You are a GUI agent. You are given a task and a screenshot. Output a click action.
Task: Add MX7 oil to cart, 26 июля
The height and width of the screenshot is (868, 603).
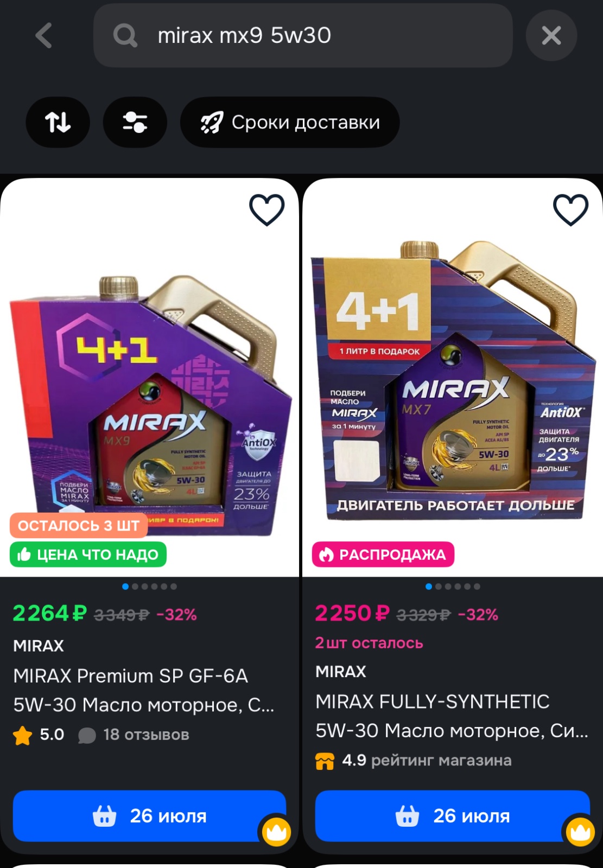click(x=452, y=816)
